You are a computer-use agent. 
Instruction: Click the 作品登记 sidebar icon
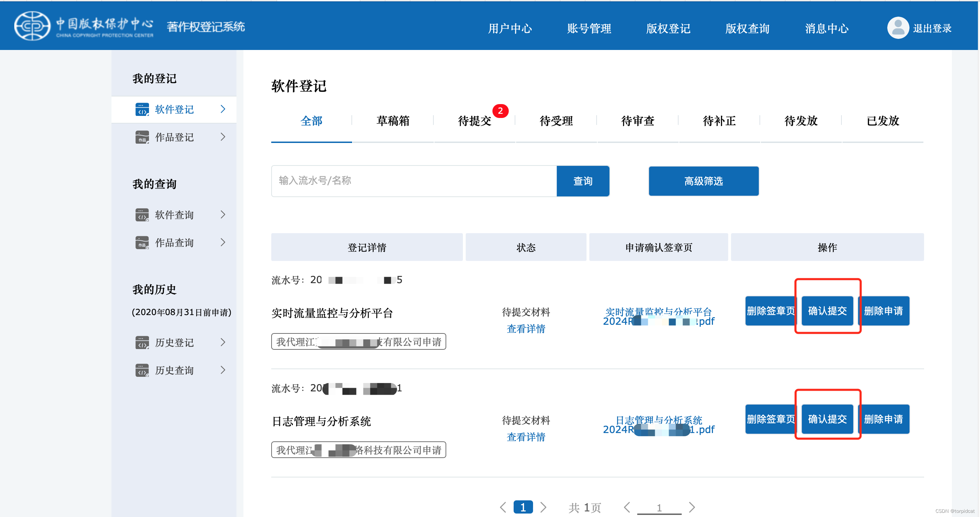coord(142,137)
